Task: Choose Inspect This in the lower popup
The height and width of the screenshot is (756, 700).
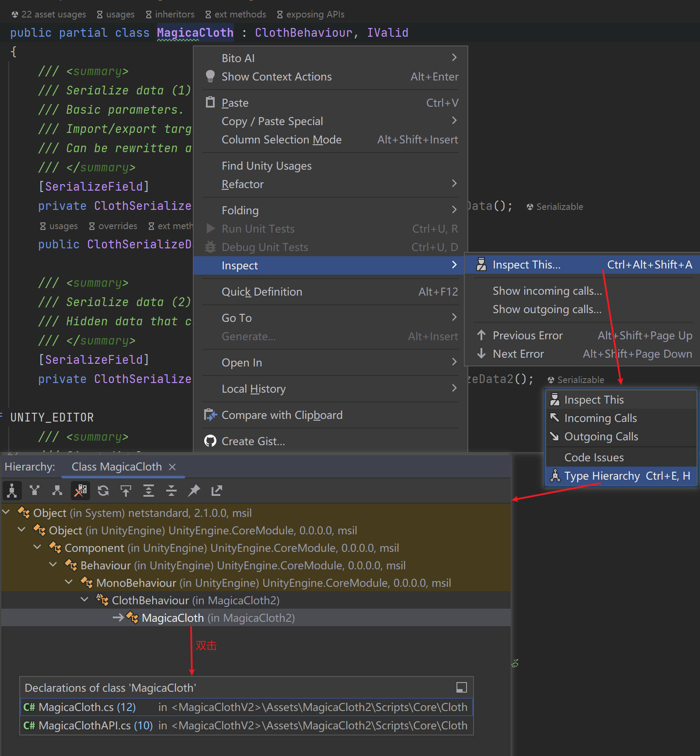Action: pyautogui.click(x=621, y=400)
